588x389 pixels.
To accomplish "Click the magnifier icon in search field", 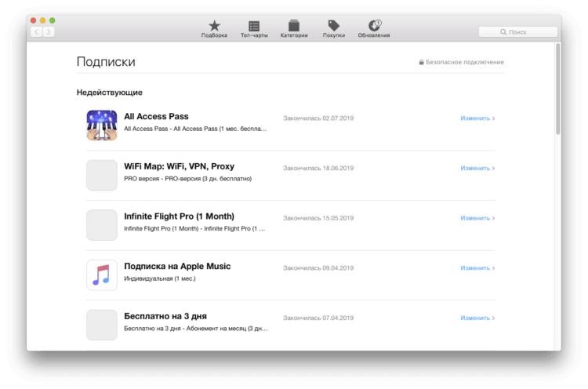I will 503,32.
